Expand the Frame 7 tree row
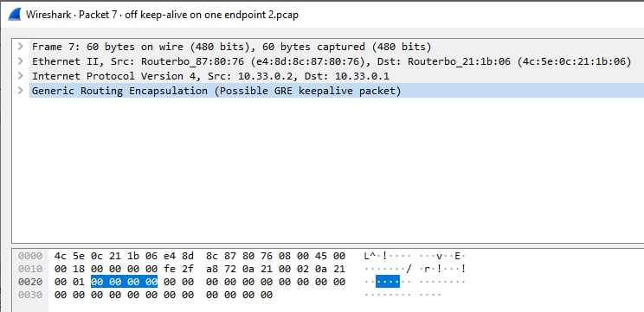 20,47
